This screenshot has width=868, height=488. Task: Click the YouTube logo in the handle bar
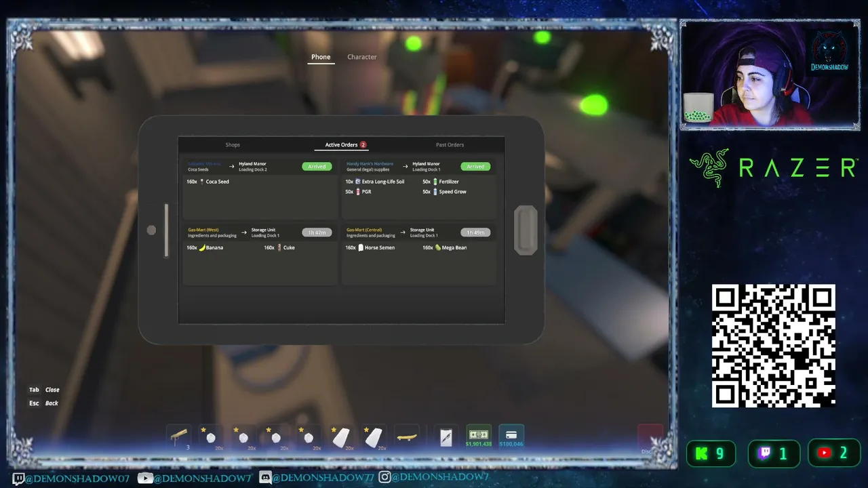coord(145,479)
